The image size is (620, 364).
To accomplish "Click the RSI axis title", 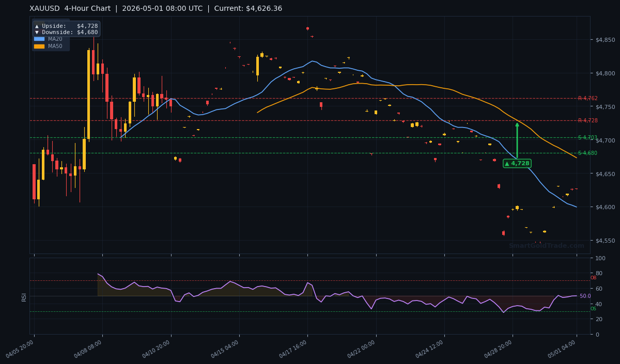I will (x=24, y=296).
